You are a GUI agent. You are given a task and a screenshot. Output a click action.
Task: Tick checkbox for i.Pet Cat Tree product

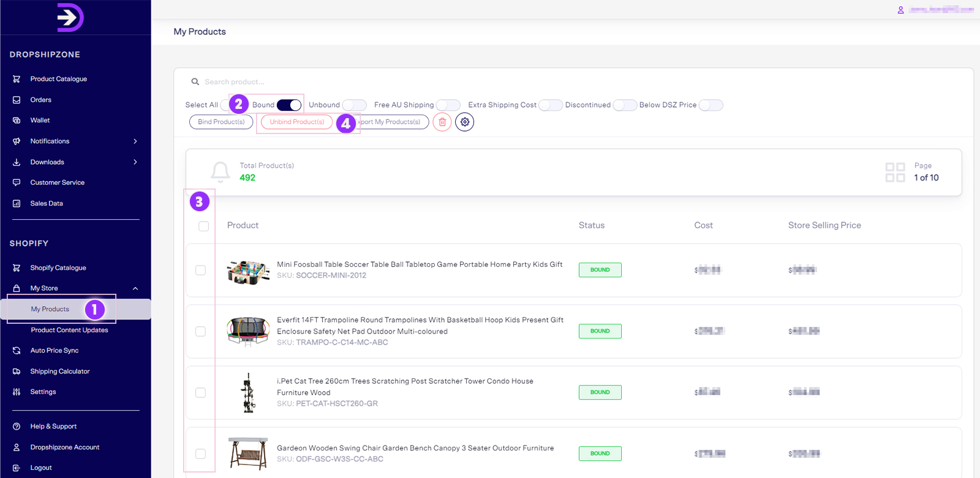[200, 392]
